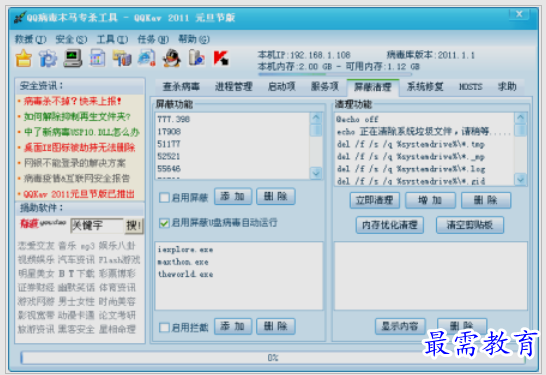The image size is (546, 375).
Task: Click 添加 button next to 启用屏蔽
Action: 233,197
